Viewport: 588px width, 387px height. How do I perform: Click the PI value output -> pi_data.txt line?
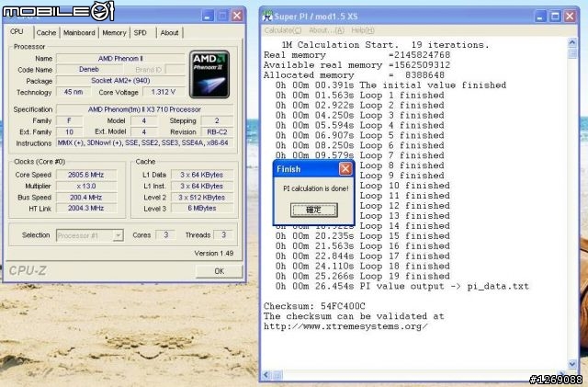(x=402, y=287)
